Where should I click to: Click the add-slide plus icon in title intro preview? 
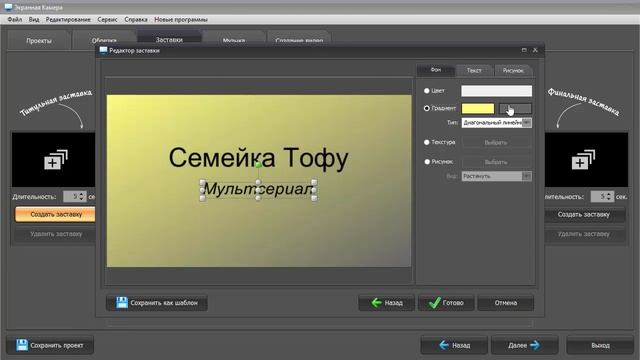click(56, 159)
